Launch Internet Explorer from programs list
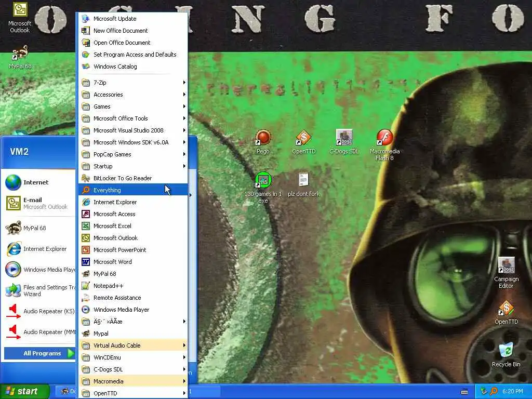The width and height of the screenshot is (532, 399). pos(133,202)
